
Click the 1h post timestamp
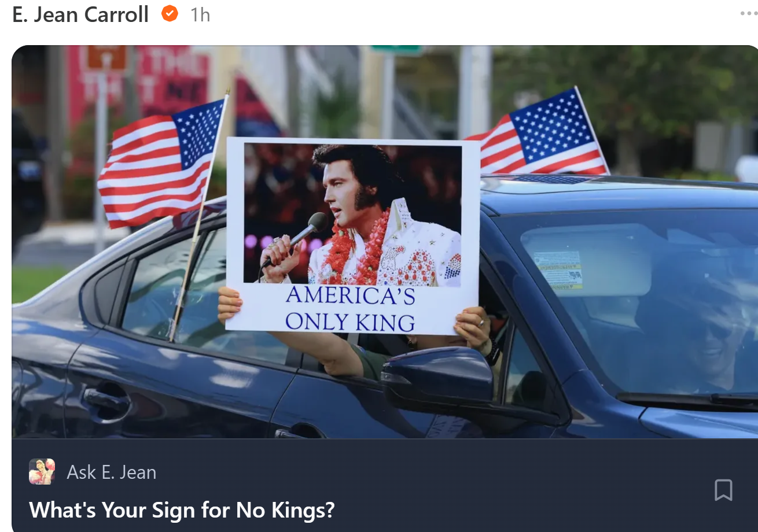click(200, 15)
